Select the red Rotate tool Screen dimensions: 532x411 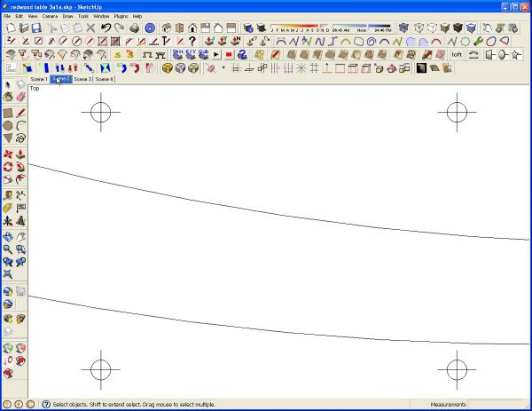pyautogui.click(x=8, y=167)
